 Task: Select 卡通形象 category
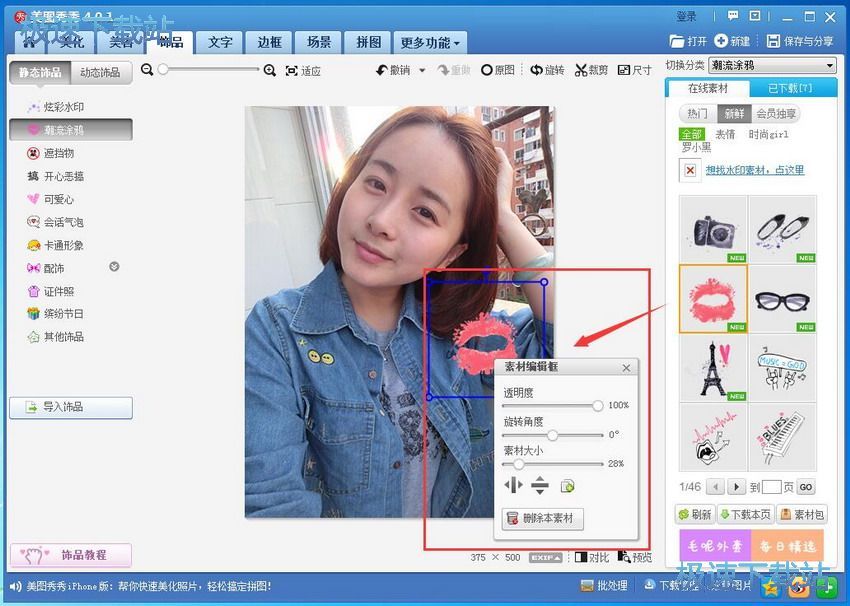[55, 246]
